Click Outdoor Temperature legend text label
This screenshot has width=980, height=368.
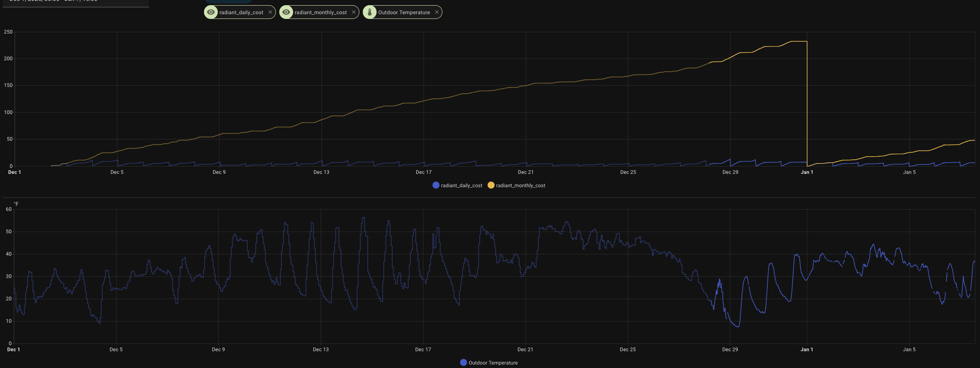pos(493,363)
